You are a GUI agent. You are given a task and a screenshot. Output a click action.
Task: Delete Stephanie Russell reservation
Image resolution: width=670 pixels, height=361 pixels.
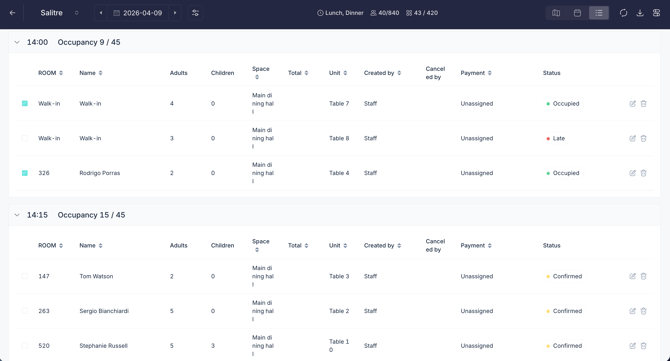[644, 346]
